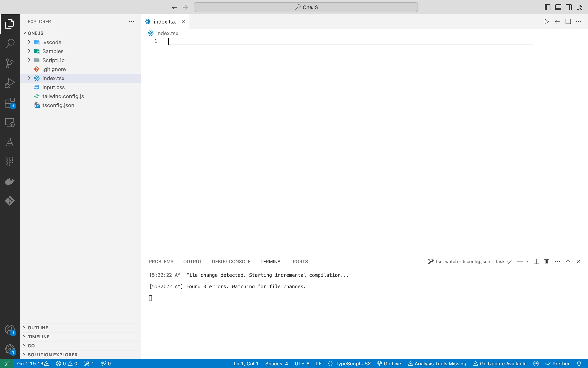This screenshot has height=368, width=588.
Task: Expand the Samples folder
Action: [x=29, y=51]
